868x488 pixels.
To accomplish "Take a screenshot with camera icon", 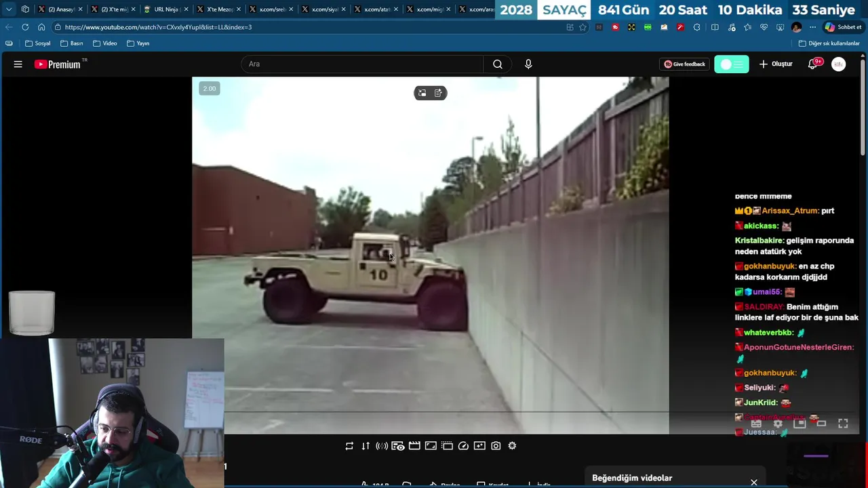I will pos(496,446).
